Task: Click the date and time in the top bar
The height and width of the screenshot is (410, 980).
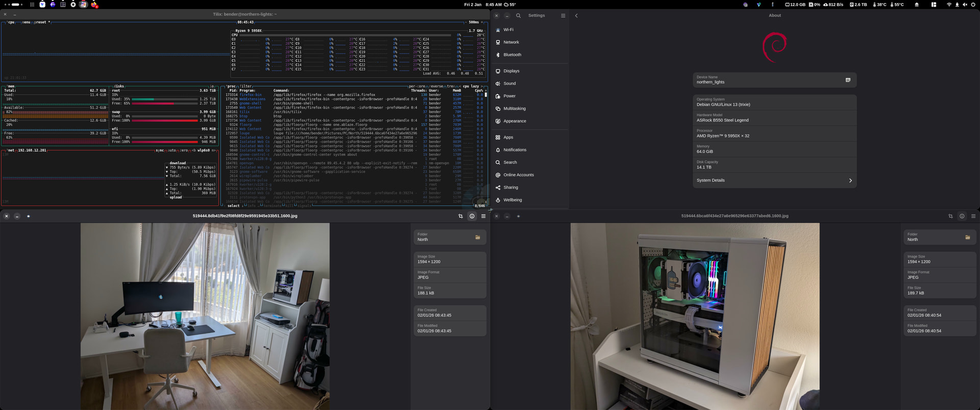Action: click(482, 5)
